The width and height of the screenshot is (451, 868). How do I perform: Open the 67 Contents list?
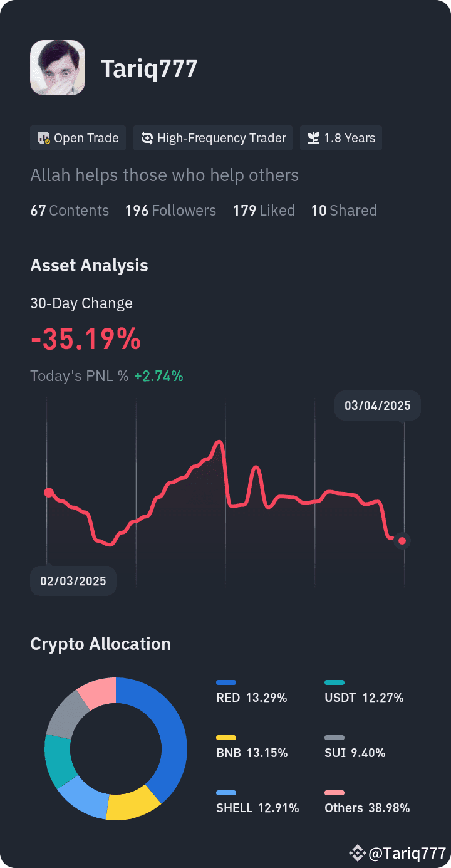coord(70,211)
